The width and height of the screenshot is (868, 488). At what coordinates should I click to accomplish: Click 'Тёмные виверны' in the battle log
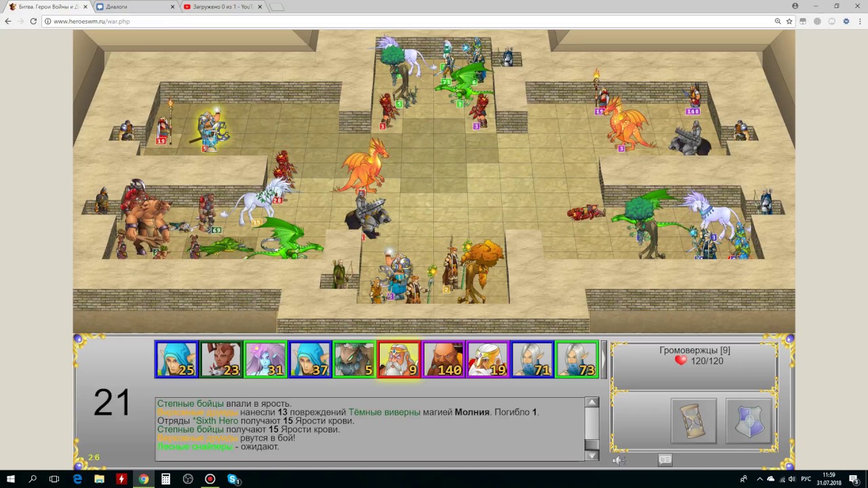tap(384, 412)
